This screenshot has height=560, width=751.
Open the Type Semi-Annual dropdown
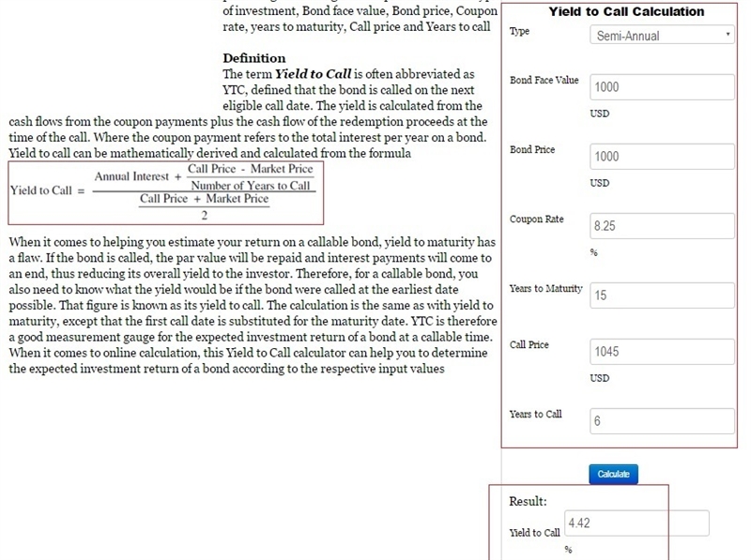[x=662, y=35]
